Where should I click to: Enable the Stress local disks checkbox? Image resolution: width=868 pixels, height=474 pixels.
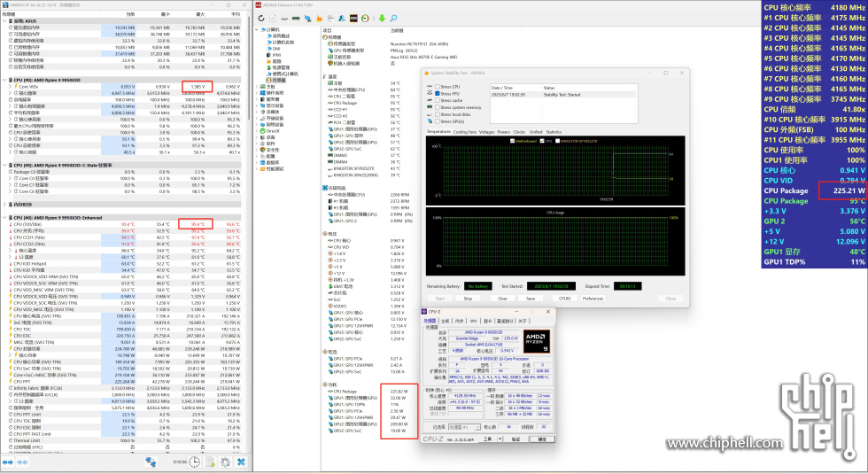(x=438, y=114)
